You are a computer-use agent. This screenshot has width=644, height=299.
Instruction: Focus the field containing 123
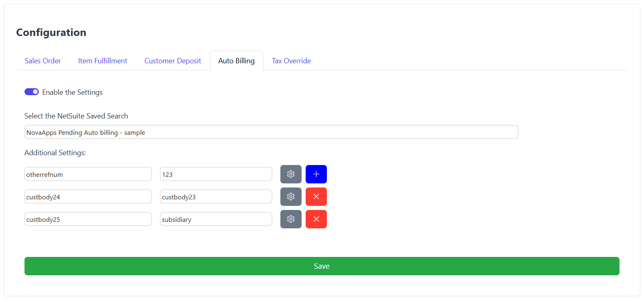(216, 174)
